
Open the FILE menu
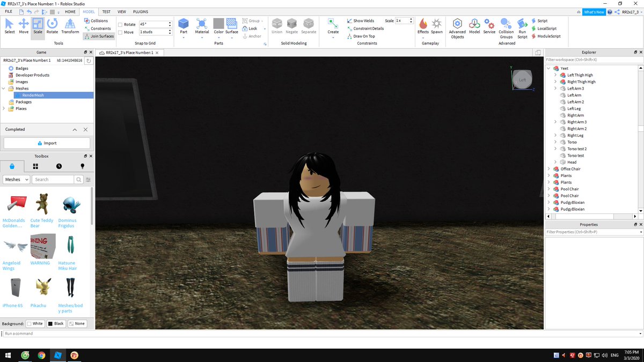8,11
